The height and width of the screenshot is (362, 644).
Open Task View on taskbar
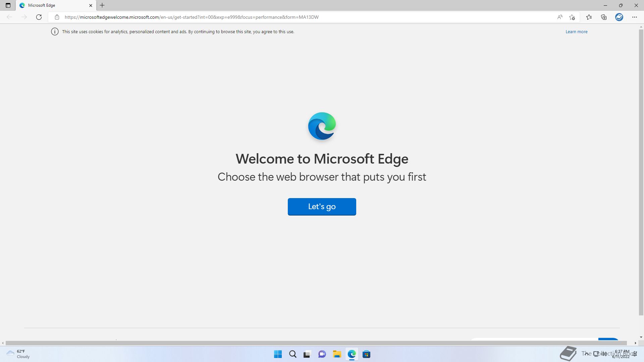[x=307, y=354]
